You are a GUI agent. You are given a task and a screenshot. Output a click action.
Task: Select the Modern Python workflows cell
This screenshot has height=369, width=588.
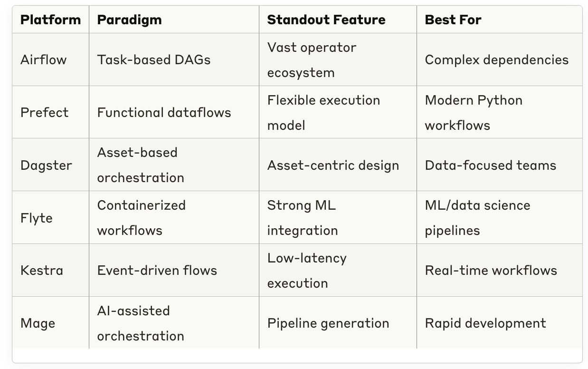click(x=474, y=113)
